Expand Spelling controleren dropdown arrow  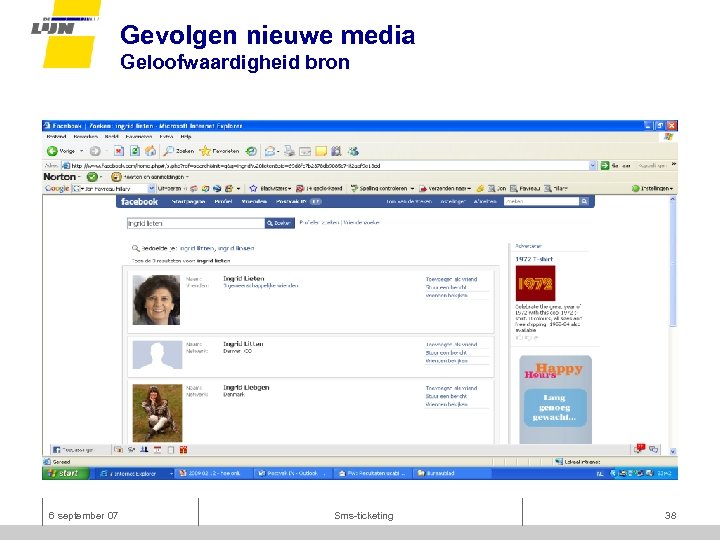pos(412,189)
